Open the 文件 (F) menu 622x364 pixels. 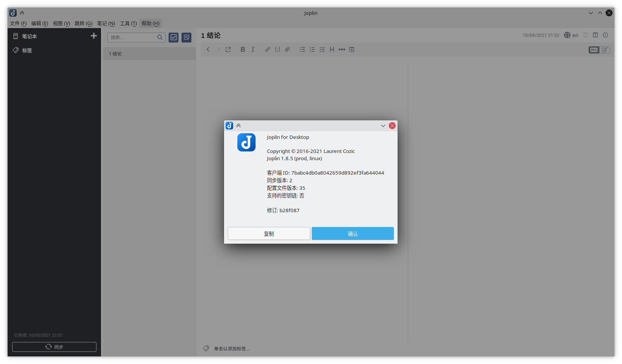click(18, 24)
